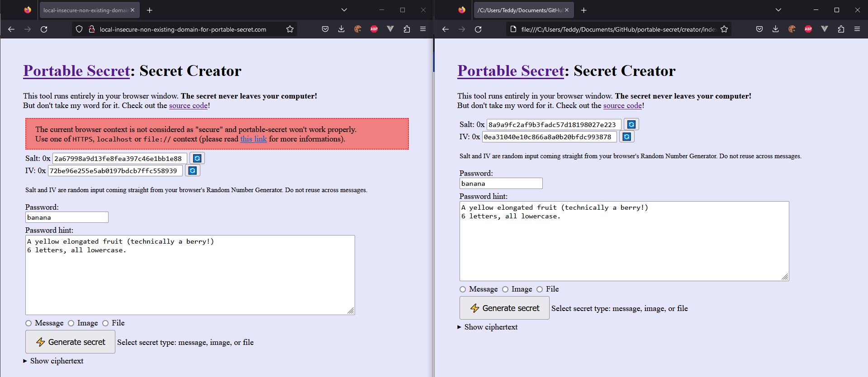Reload page in right Firefox window
Viewport: 868px width, 377px height.
[x=478, y=29]
